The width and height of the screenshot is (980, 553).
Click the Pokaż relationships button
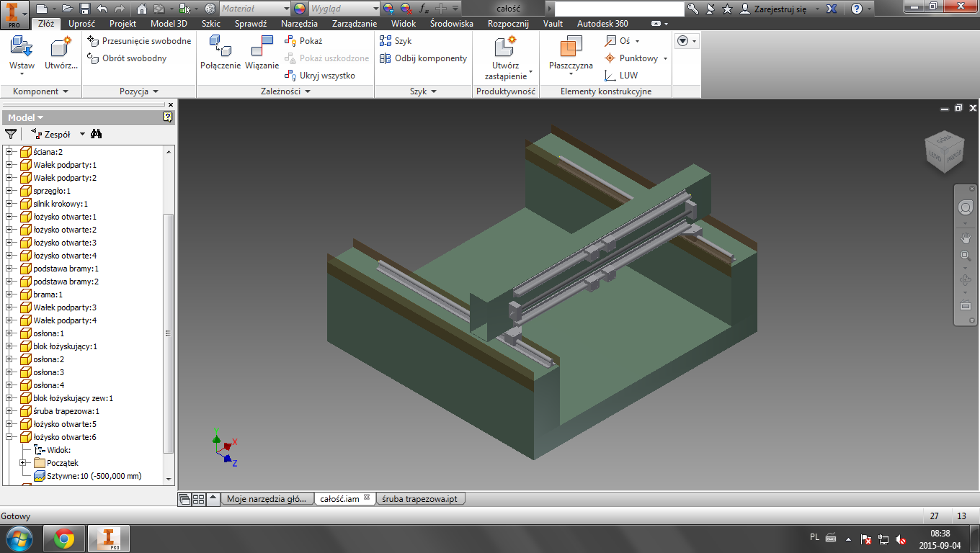click(x=303, y=41)
